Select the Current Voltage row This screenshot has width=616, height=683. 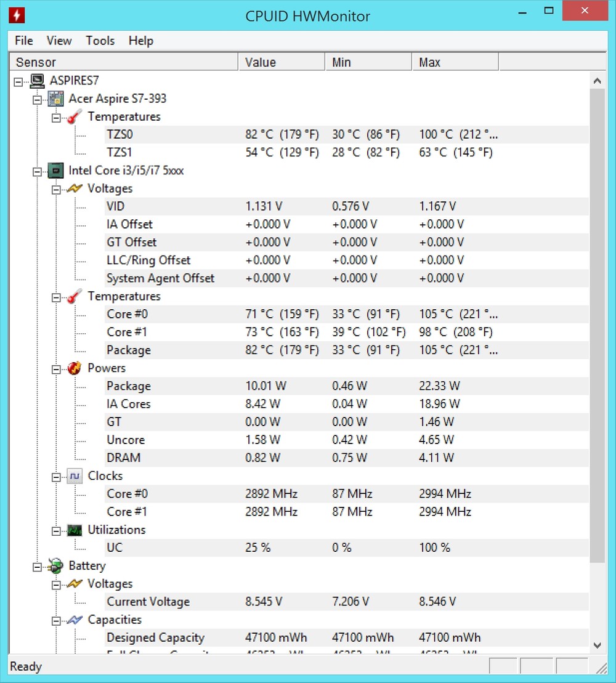[347, 602]
